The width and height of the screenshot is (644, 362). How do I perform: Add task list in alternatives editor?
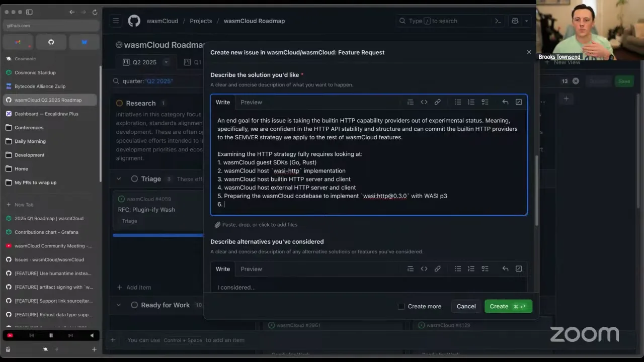point(485,269)
